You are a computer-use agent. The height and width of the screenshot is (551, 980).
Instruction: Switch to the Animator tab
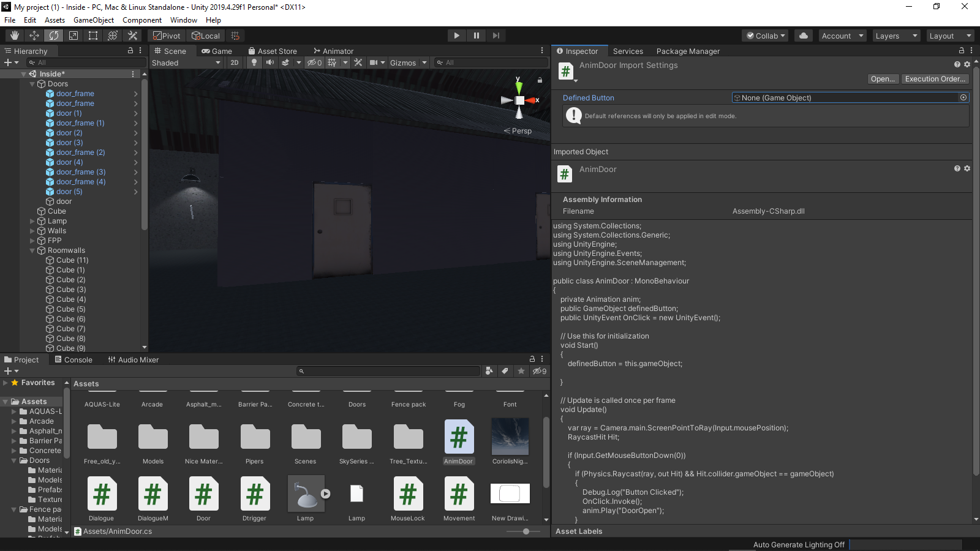tap(334, 51)
